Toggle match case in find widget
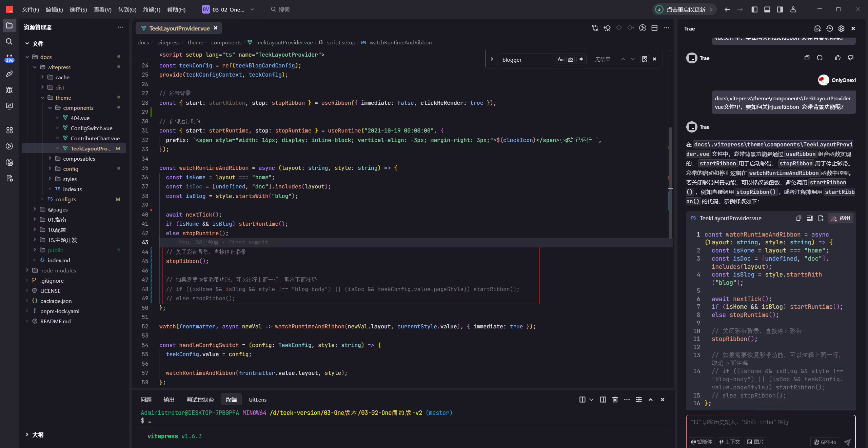The image size is (868, 448). click(x=560, y=59)
